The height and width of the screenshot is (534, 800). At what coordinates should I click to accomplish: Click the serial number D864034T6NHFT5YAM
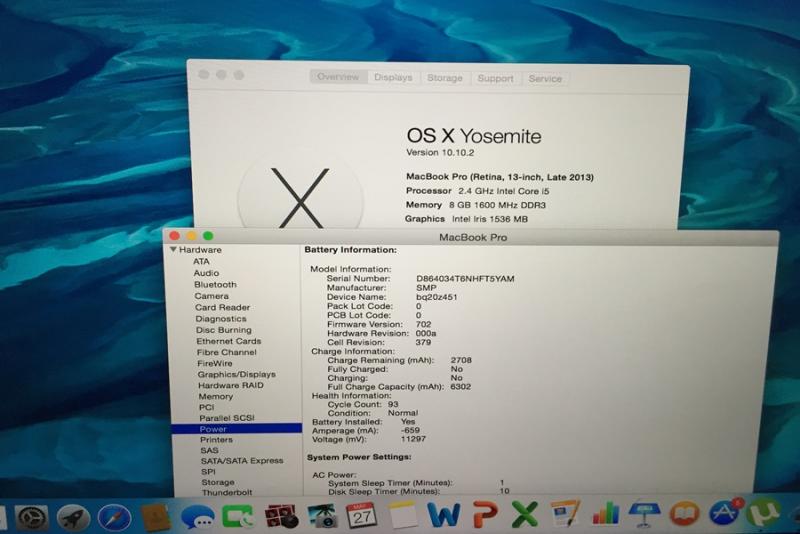pyautogui.click(x=465, y=279)
